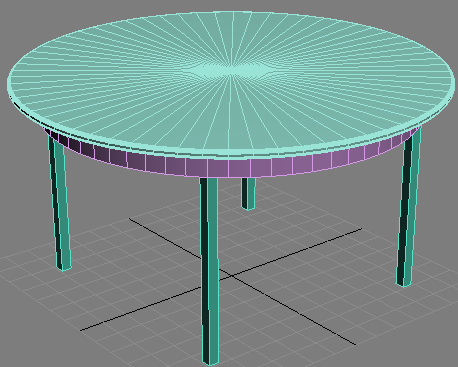Click the center point of the tabletop
The height and width of the screenshot is (367, 458).
click(x=231, y=71)
